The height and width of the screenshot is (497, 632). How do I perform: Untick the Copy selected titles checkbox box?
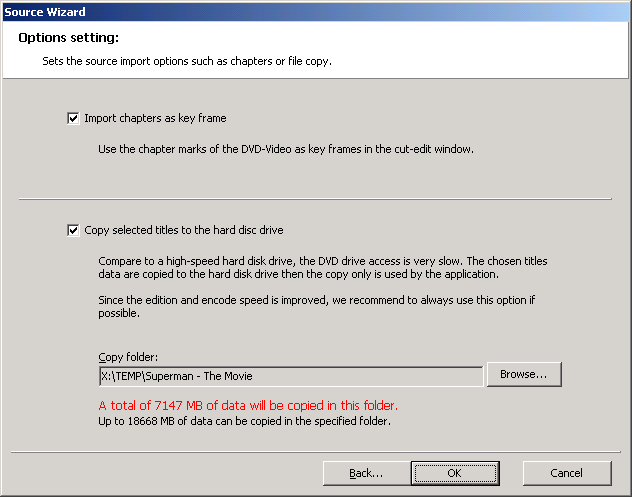click(x=73, y=230)
